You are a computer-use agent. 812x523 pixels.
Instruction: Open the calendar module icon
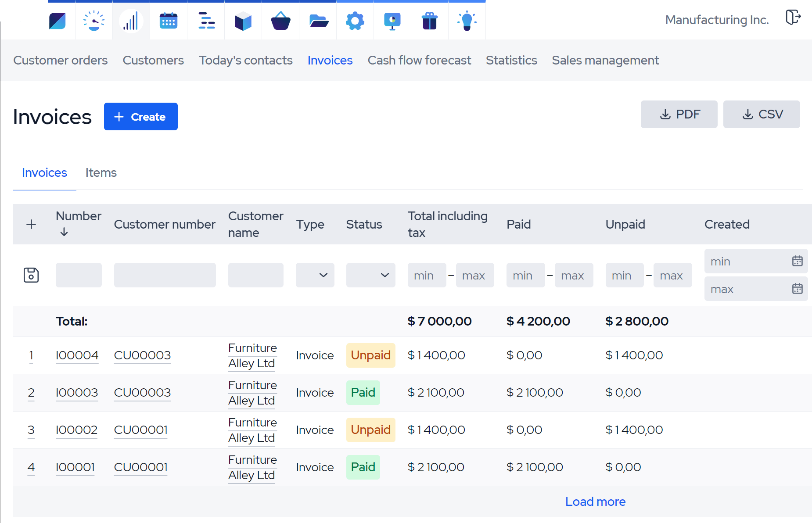point(169,21)
